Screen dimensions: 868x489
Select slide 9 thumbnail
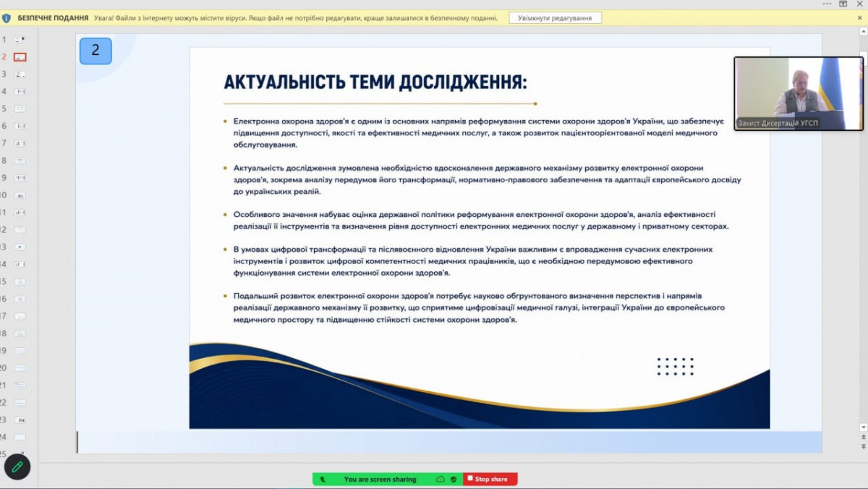coord(20,178)
